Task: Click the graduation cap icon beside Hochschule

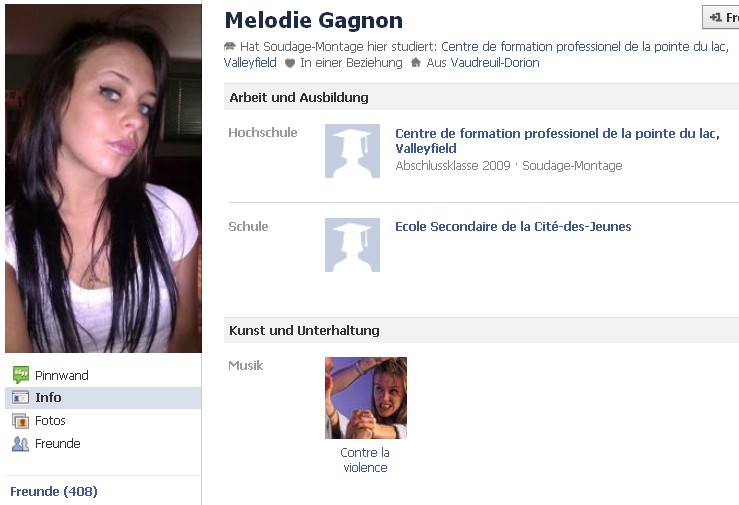Action: click(352, 151)
